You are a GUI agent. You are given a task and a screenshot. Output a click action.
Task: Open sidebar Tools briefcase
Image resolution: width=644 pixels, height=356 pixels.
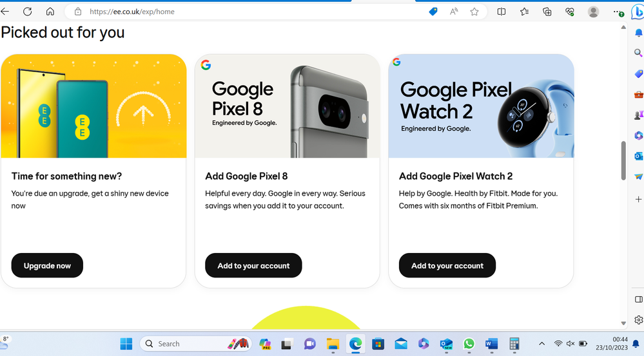(638, 95)
